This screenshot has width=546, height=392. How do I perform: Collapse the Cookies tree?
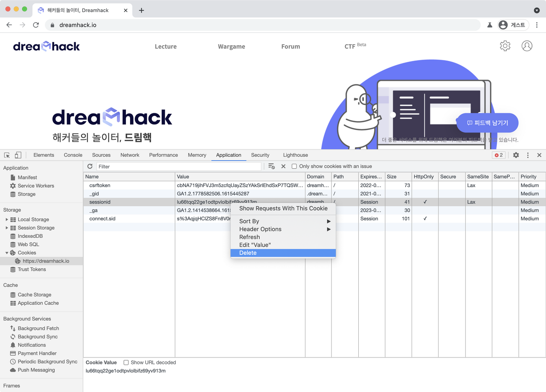(x=7, y=253)
